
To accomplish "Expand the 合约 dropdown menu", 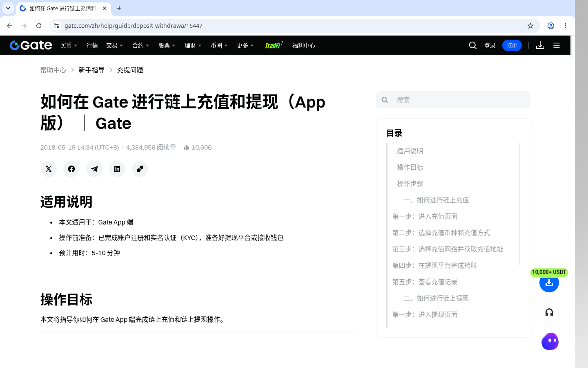I will coord(140,45).
